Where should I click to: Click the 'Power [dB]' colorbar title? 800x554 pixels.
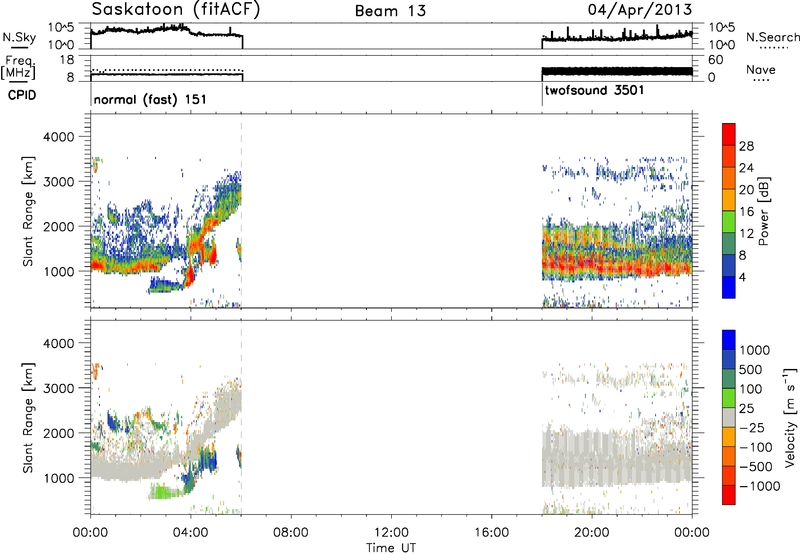[763, 211]
